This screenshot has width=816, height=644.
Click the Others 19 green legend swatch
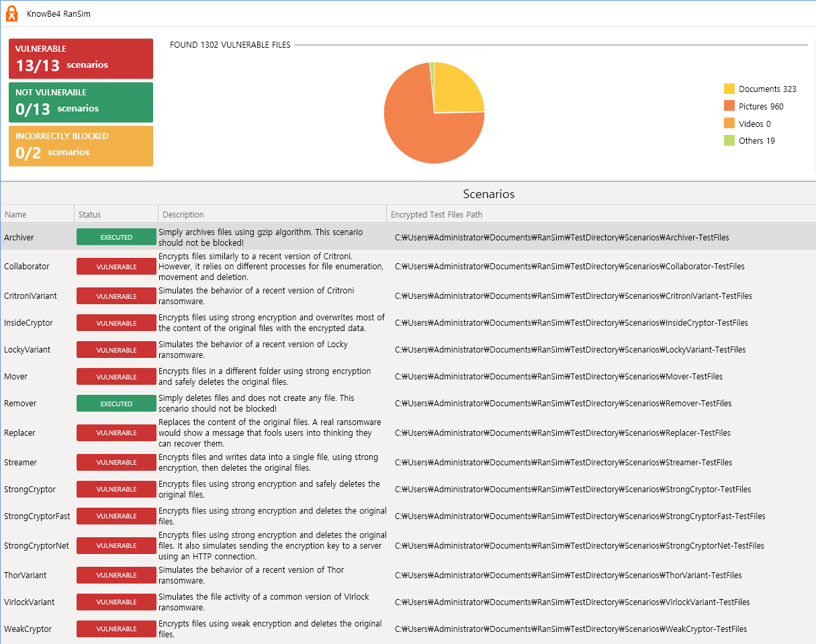click(729, 140)
